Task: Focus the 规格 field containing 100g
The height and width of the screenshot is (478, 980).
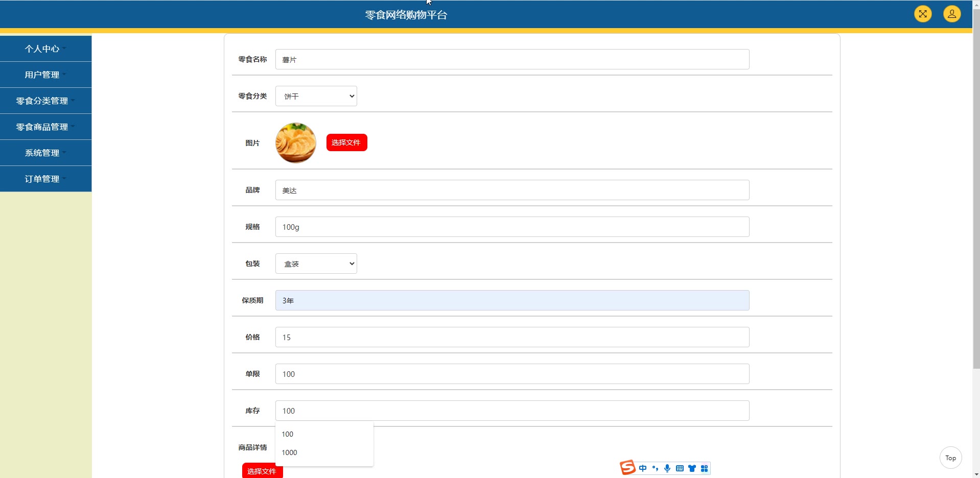Action: coord(512,227)
